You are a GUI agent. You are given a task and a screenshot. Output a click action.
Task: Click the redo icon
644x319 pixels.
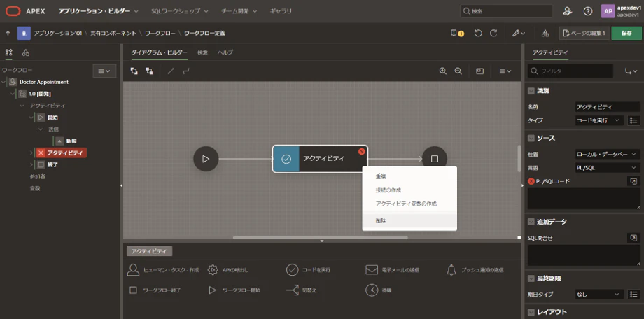pyautogui.click(x=493, y=34)
